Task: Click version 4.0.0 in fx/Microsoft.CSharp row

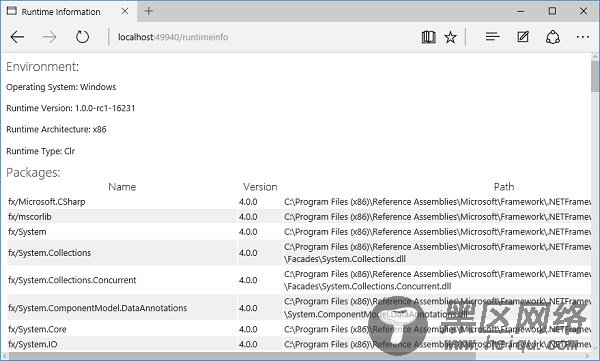Action: pos(248,202)
